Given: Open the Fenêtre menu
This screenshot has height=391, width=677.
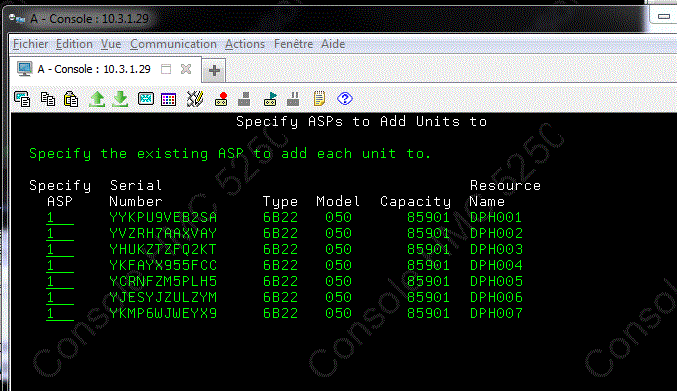Looking at the screenshot, I should [293, 44].
